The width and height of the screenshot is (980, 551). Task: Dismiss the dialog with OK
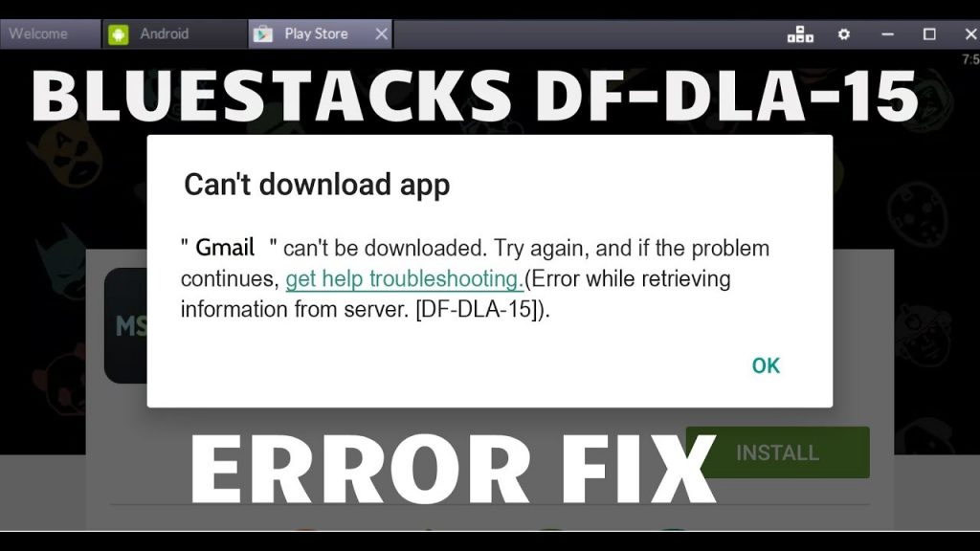pyautogui.click(x=766, y=365)
